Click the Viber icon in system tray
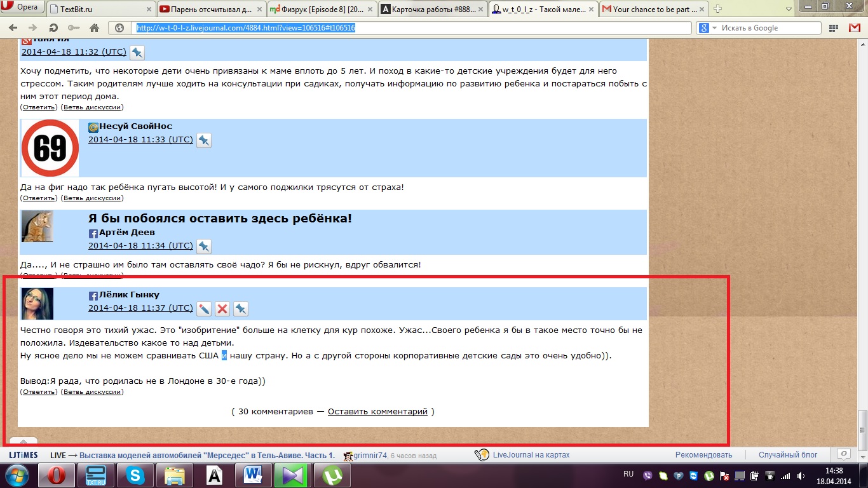 (648, 475)
